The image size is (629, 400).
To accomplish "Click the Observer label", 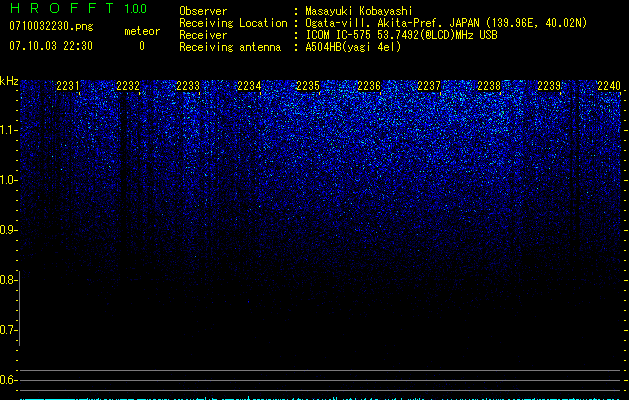I will point(203,11).
